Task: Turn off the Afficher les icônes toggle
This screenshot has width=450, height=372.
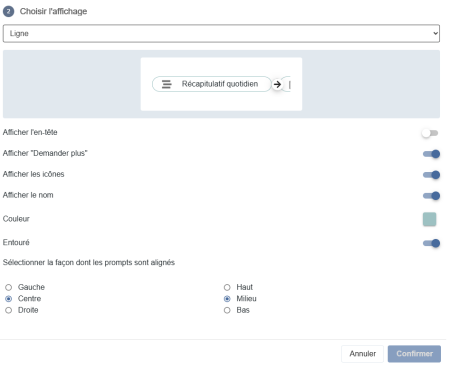Action: pos(431,175)
